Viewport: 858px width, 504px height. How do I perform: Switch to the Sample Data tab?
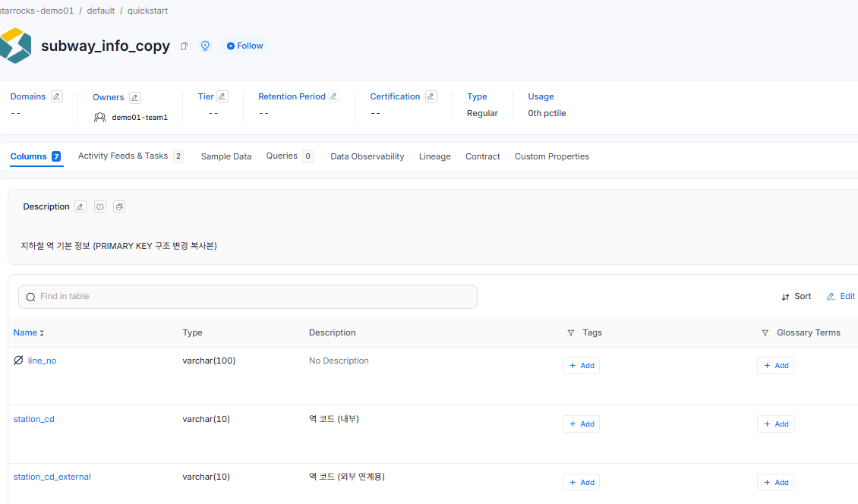[x=226, y=156]
